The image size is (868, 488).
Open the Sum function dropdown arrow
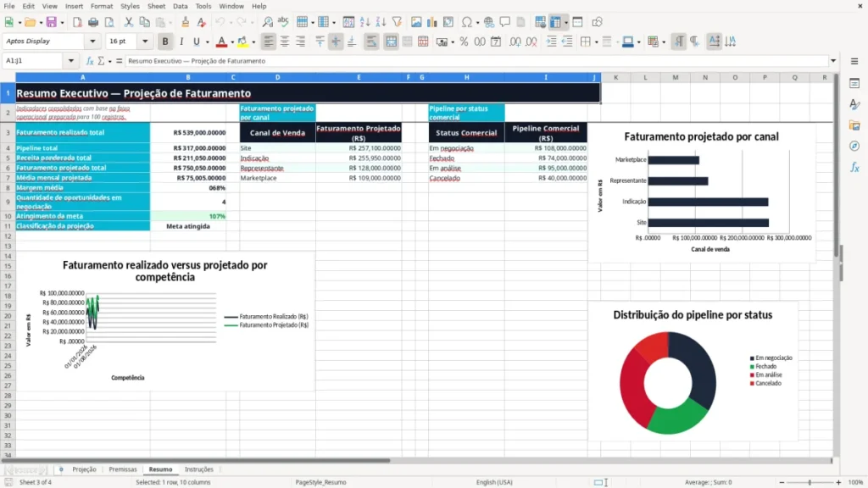coord(109,61)
